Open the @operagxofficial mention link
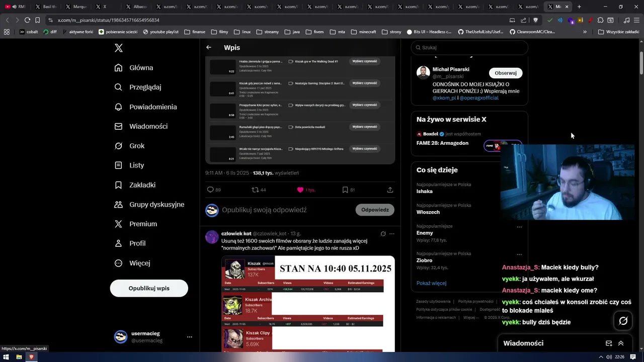Image resolution: width=644 pixels, height=362 pixels. click(479, 98)
